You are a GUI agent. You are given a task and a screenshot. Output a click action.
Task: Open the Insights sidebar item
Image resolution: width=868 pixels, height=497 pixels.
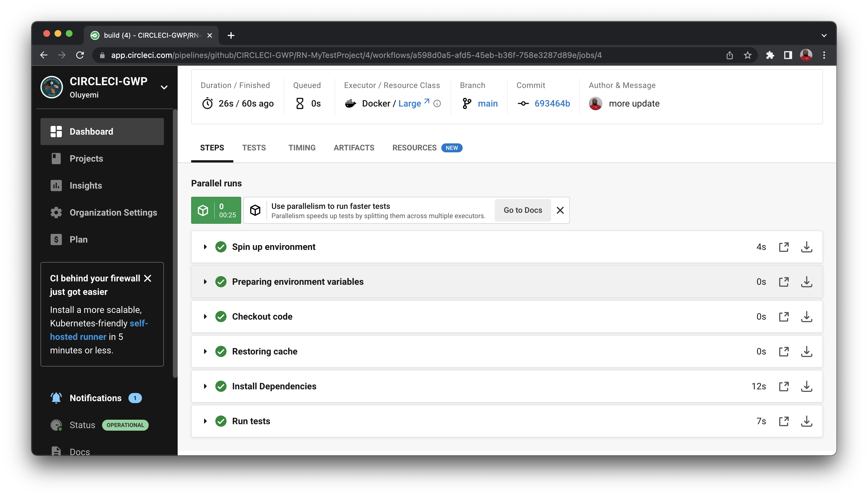(x=86, y=185)
